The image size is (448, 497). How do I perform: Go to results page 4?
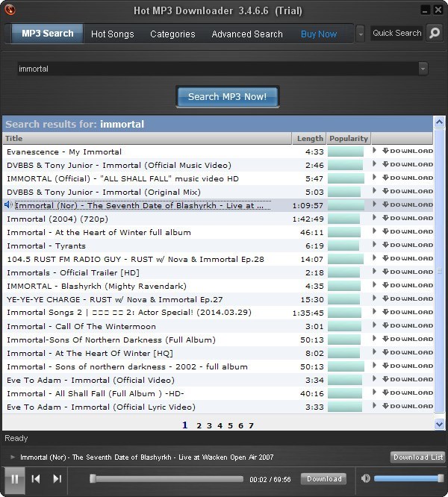[x=220, y=425]
